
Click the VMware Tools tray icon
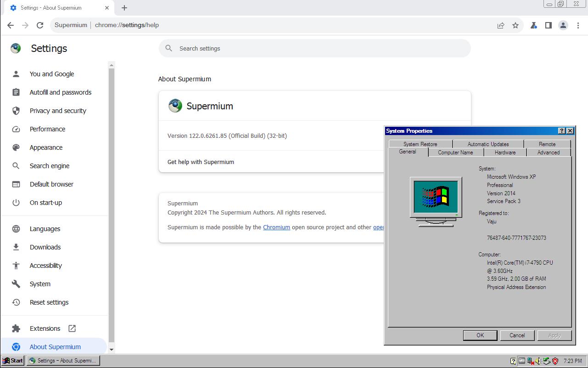pyautogui.click(x=522, y=361)
